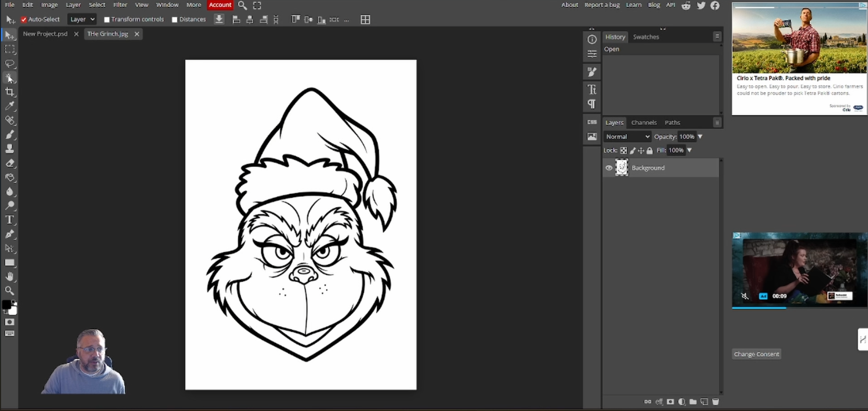Open the Normal blend mode dropdown
Screen dimensions: 868x411
click(627, 136)
